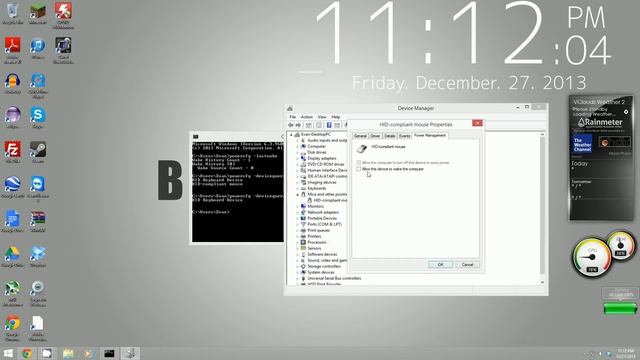
Task: Open the Google Earth desktop icon
Action: [13, 186]
